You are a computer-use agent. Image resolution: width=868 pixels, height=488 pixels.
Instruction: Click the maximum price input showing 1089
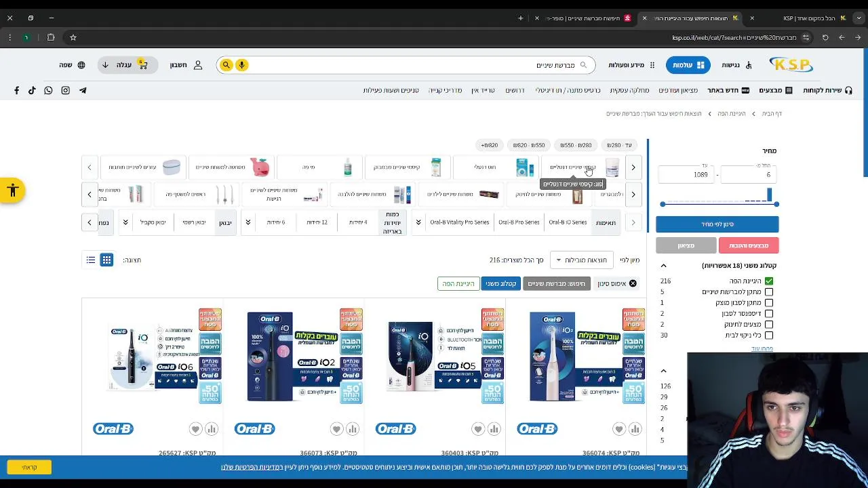686,174
